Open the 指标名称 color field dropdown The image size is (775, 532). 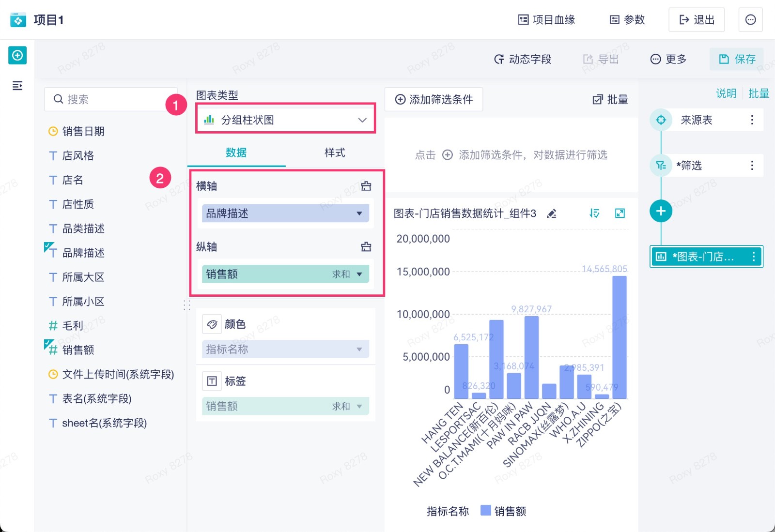(x=285, y=350)
